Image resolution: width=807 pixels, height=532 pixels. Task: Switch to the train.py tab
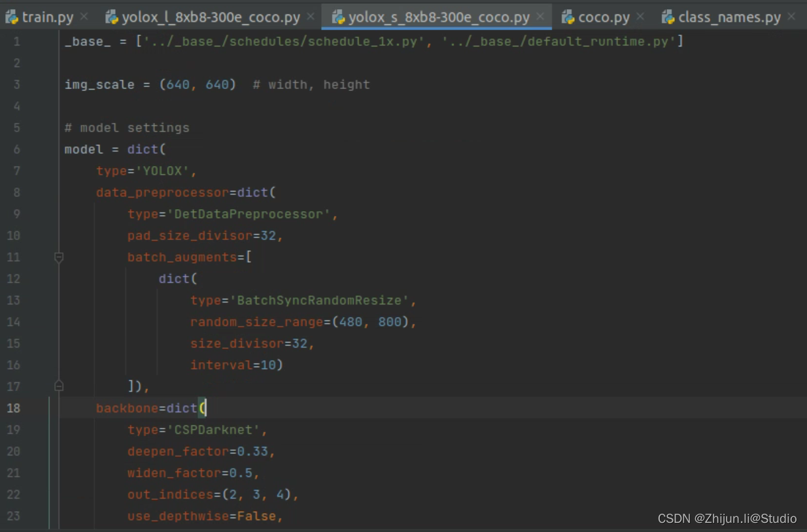(47, 16)
